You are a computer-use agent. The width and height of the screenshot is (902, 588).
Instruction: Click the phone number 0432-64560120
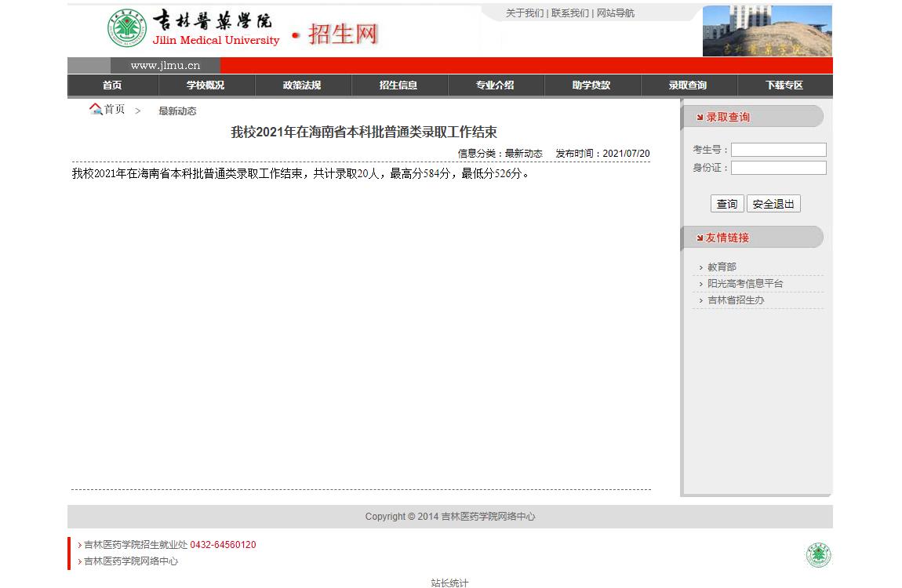(224, 545)
